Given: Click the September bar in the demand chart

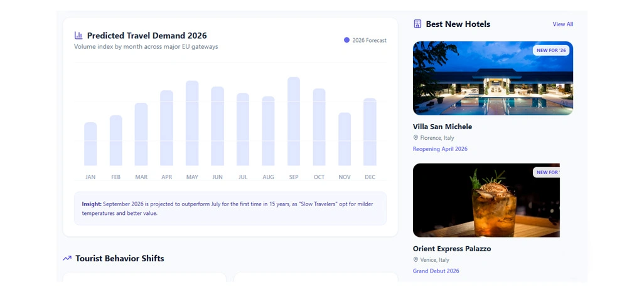Looking at the screenshot, I should click(294, 122).
